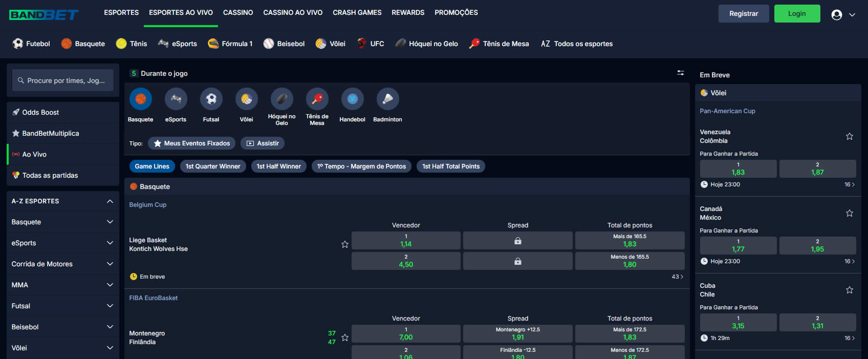This screenshot has width=868, height=359.
Task: Open Basquete from the top sports bar
Action: (83, 44)
